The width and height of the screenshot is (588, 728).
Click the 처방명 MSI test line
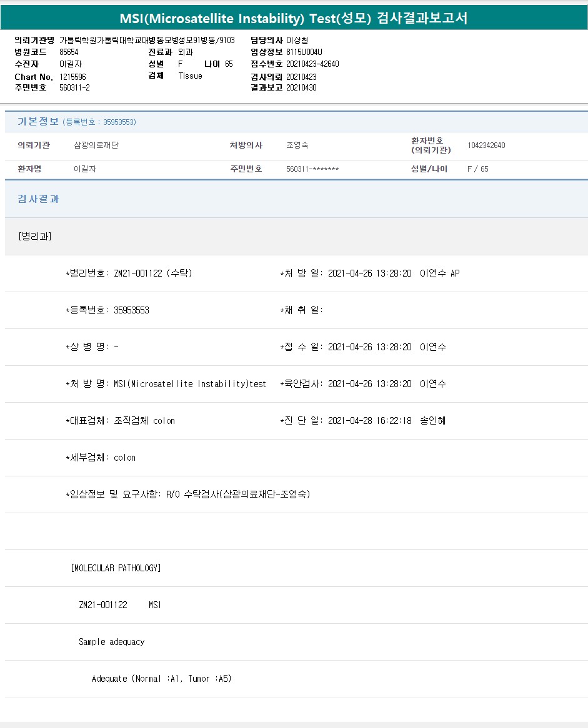pyautogui.click(x=166, y=384)
